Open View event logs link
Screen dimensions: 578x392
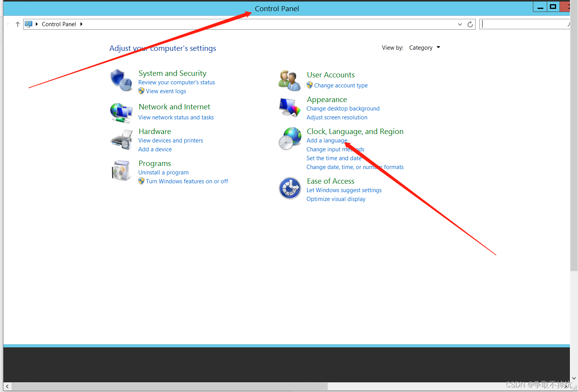pyautogui.click(x=166, y=91)
